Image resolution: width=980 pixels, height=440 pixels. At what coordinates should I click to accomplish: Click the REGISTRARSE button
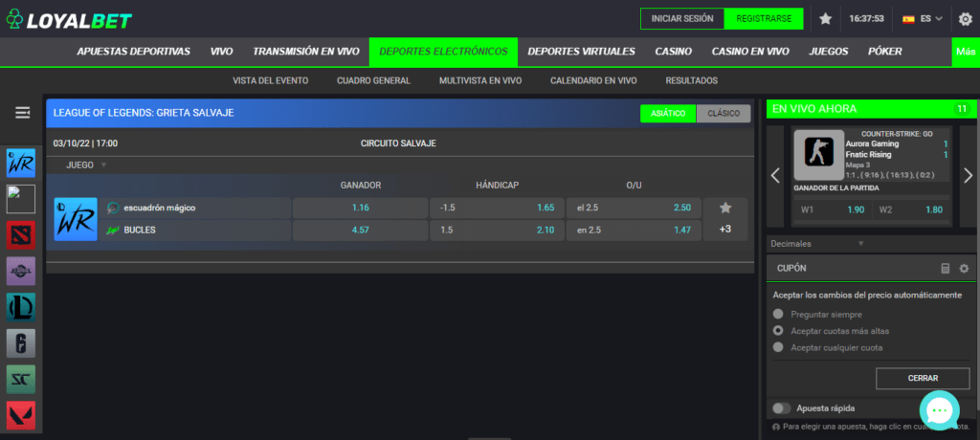(x=764, y=18)
